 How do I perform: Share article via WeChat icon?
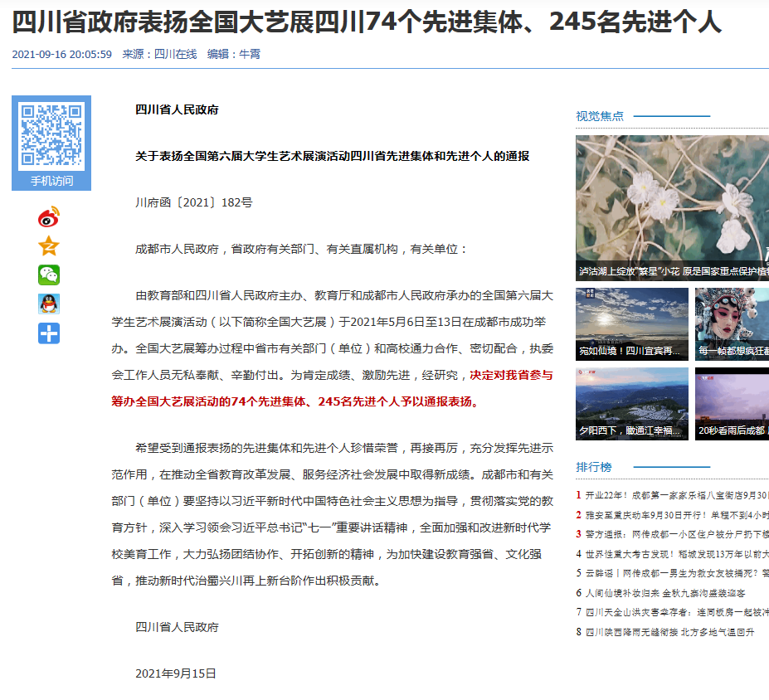click(49, 275)
